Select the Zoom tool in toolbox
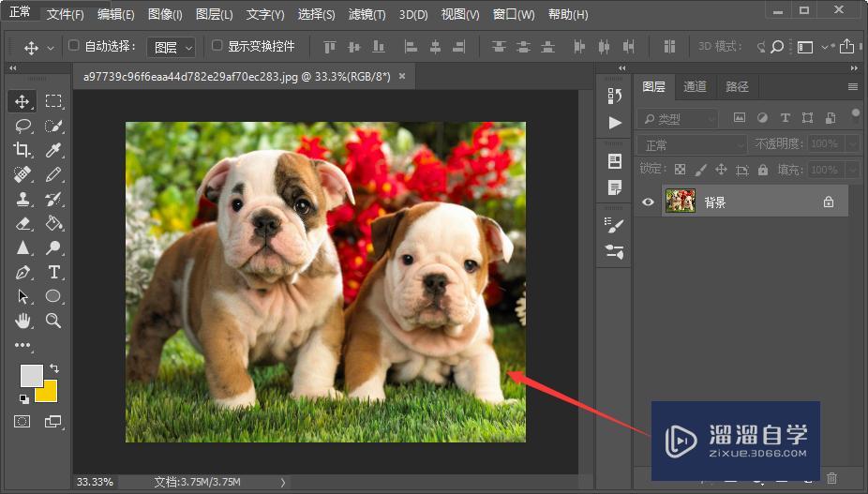Viewport: 868px width, 494px height. pyautogui.click(x=53, y=320)
